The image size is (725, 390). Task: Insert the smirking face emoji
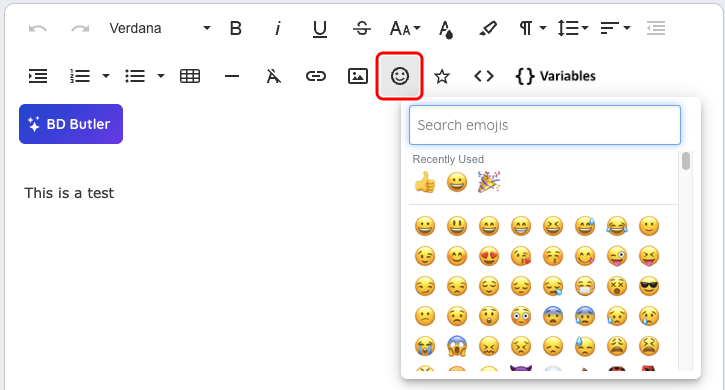click(424, 286)
